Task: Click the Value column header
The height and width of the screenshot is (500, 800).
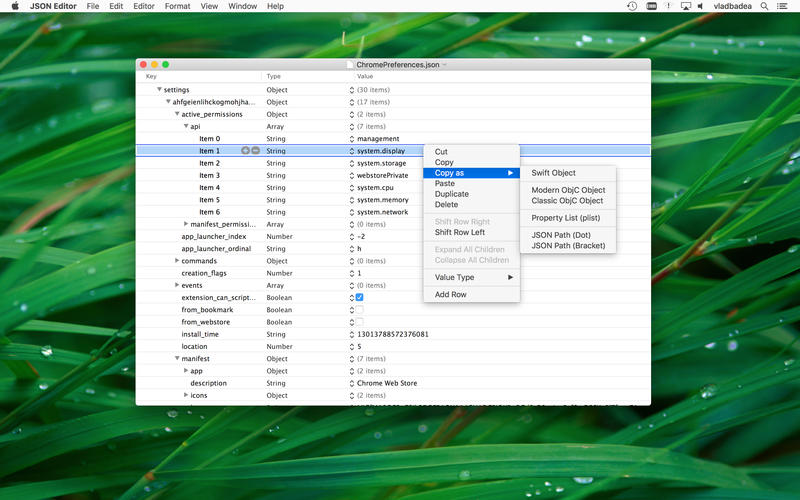Action: 365,76
